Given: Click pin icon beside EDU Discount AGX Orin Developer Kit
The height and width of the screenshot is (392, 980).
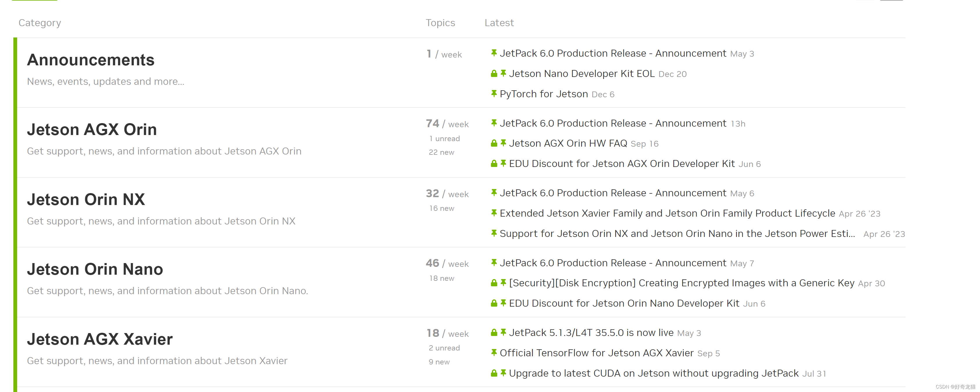Looking at the screenshot, I should (503, 163).
